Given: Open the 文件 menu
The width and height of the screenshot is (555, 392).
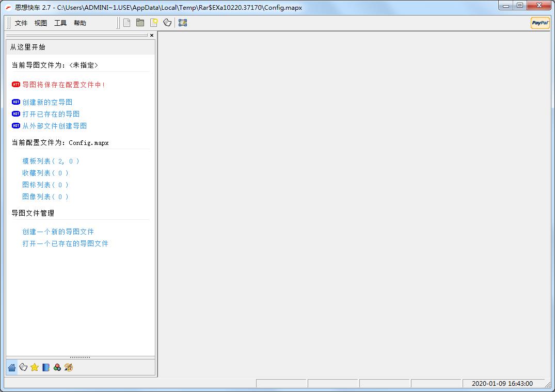Looking at the screenshot, I should tap(21, 23).
